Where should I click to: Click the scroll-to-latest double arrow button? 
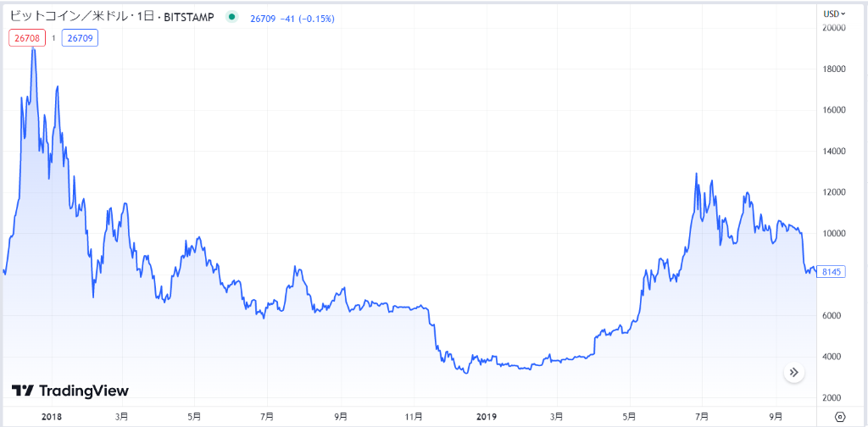pyautogui.click(x=793, y=373)
